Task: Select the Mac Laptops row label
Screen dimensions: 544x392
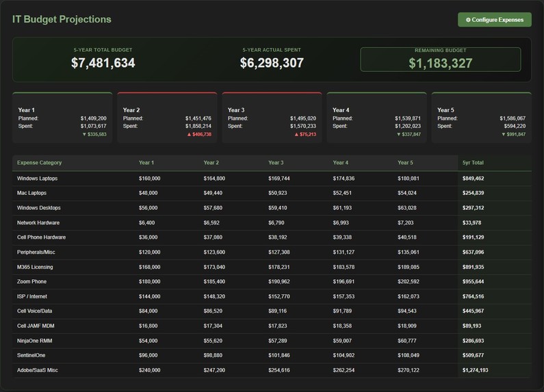Action: pos(31,193)
